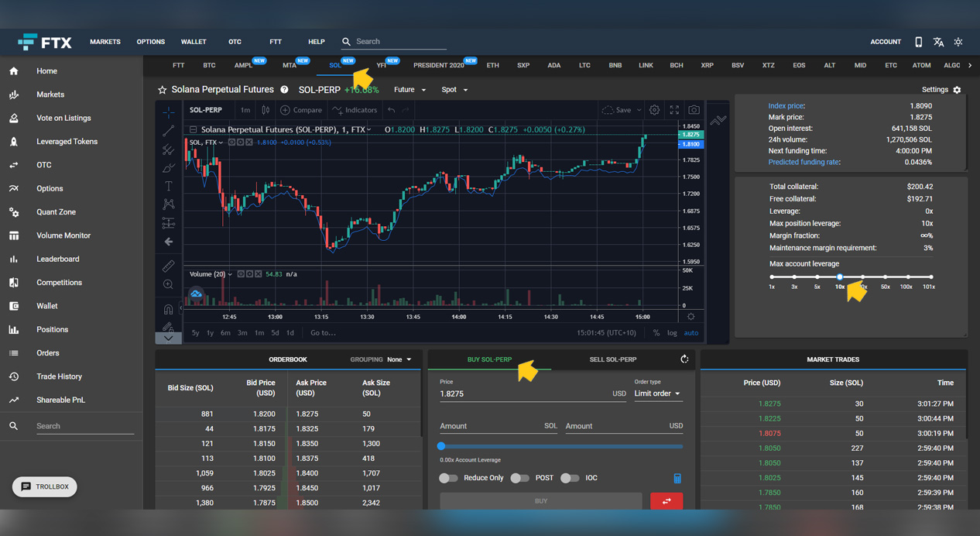Image resolution: width=980 pixels, height=536 pixels.
Task: Open the chart settings gear
Action: click(654, 110)
